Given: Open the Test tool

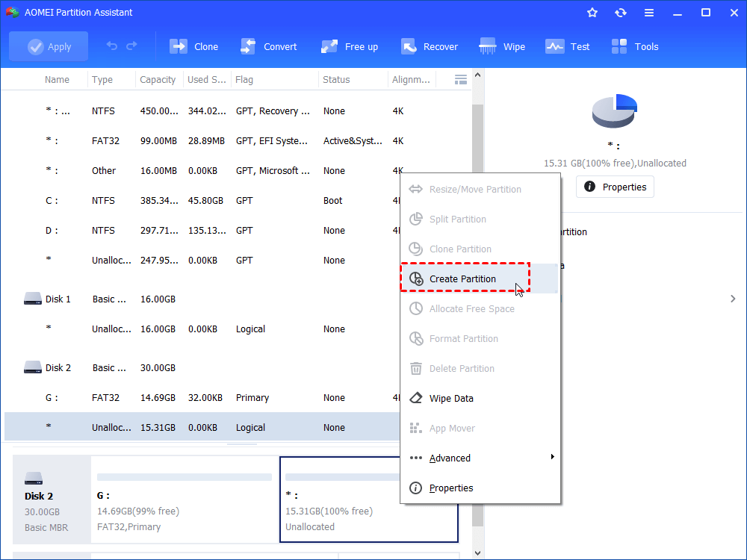Looking at the screenshot, I should tap(568, 46).
